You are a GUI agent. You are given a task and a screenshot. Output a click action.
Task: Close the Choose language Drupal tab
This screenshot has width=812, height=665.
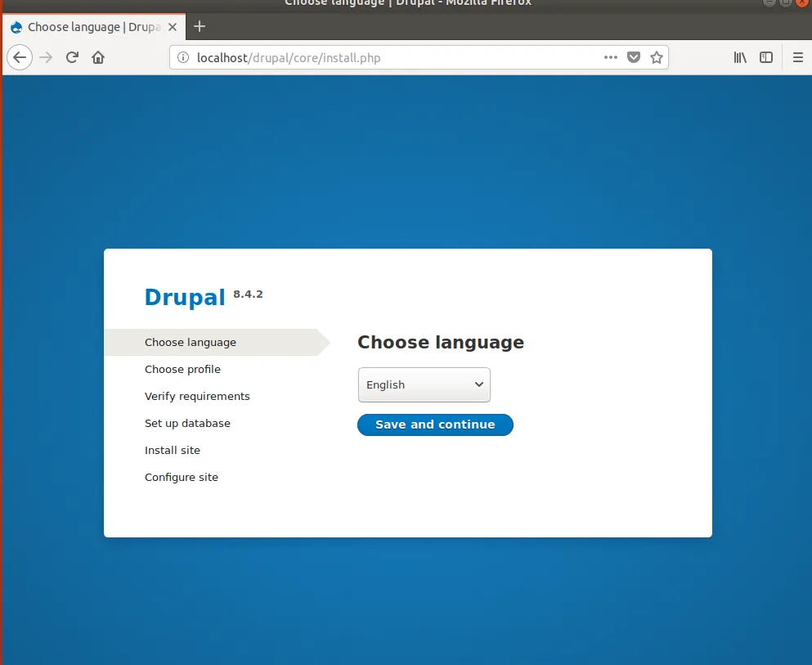coord(173,27)
